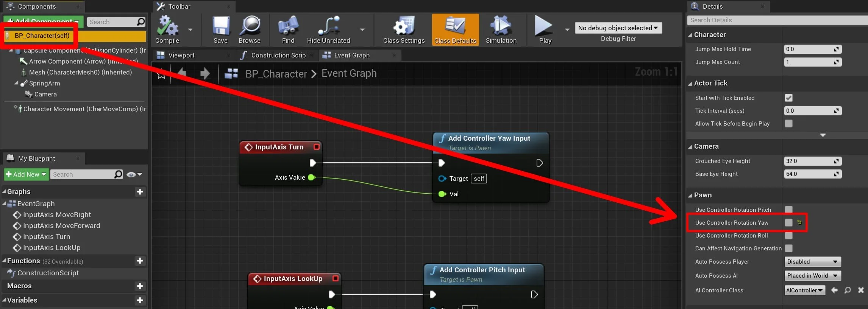Open the Construction Script tab
The image size is (868, 309).
click(x=278, y=55)
